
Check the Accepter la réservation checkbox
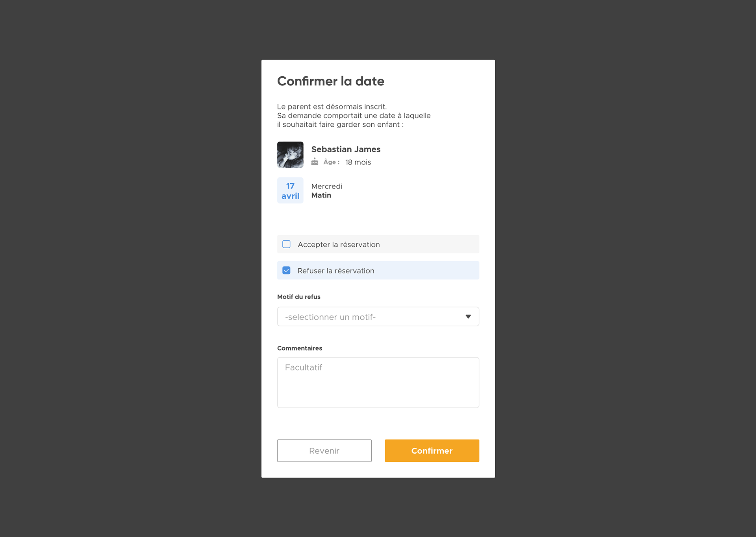point(287,244)
